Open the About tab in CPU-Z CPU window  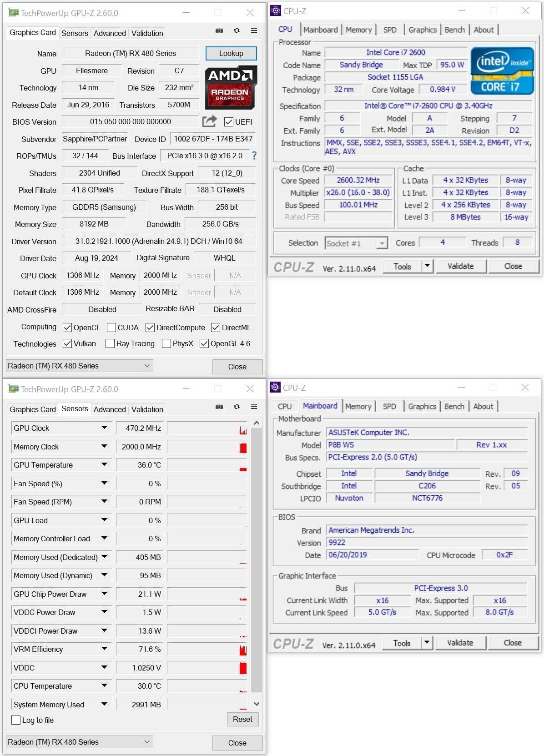[484, 30]
